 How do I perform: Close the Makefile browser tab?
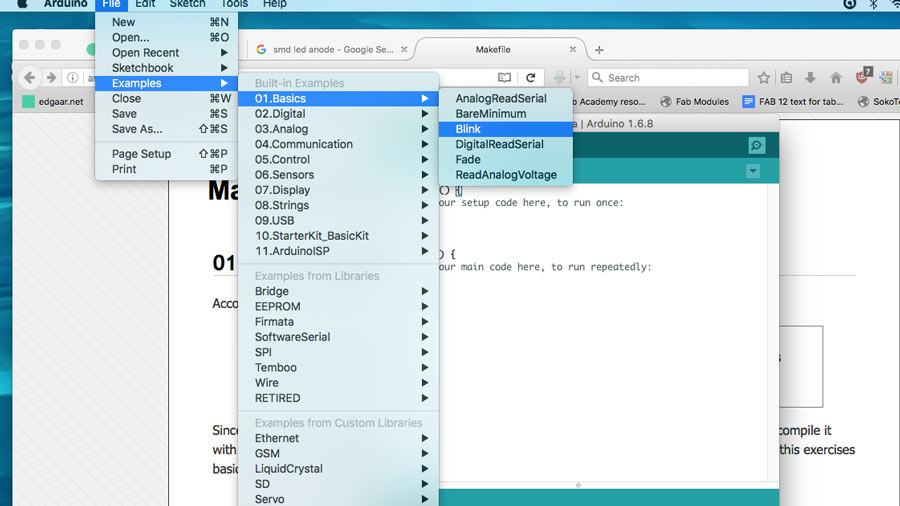[x=572, y=49]
